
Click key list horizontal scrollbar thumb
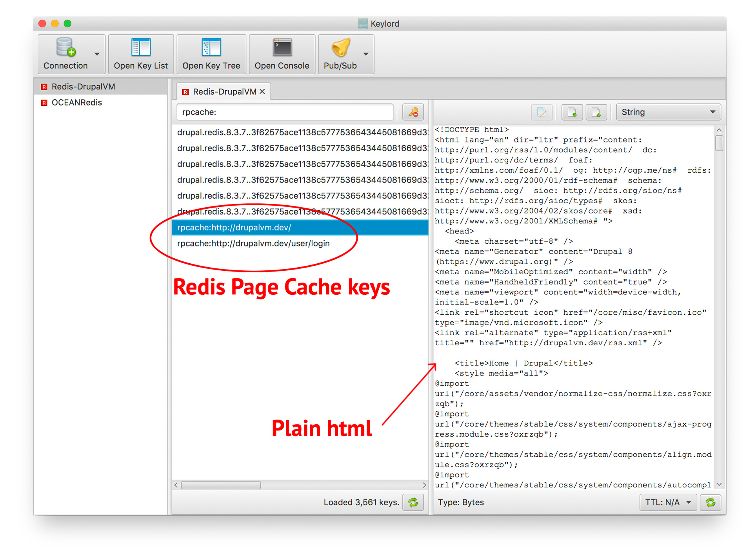coord(221,485)
